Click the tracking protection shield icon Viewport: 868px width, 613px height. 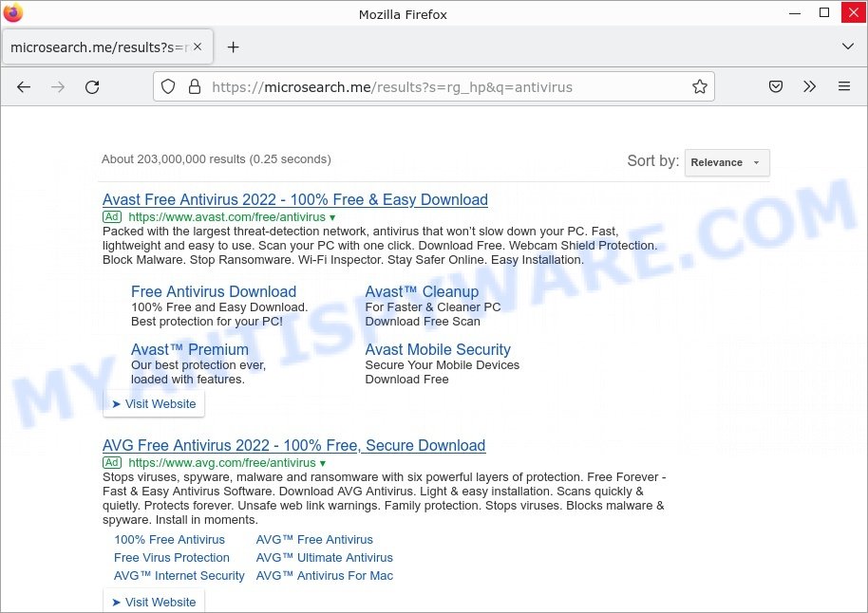tap(168, 86)
